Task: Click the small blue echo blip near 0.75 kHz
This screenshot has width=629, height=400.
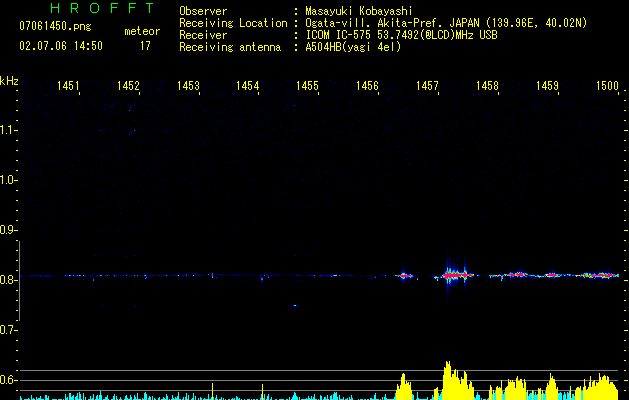Action: click(x=295, y=306)
